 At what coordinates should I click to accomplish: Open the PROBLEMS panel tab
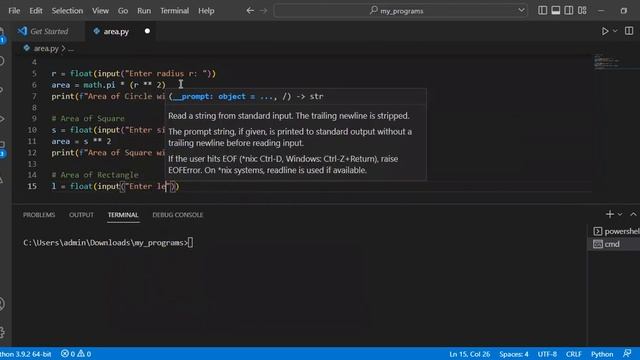coord(39,215)
